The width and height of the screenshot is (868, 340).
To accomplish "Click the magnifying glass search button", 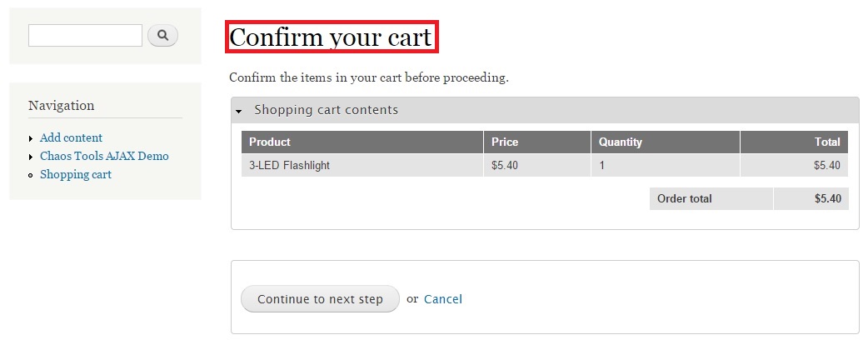I will (x=162, y=36).
